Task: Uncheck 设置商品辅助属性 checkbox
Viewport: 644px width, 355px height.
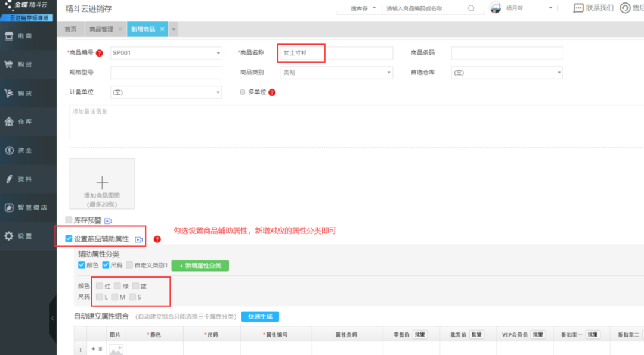Action: (69, 238)
